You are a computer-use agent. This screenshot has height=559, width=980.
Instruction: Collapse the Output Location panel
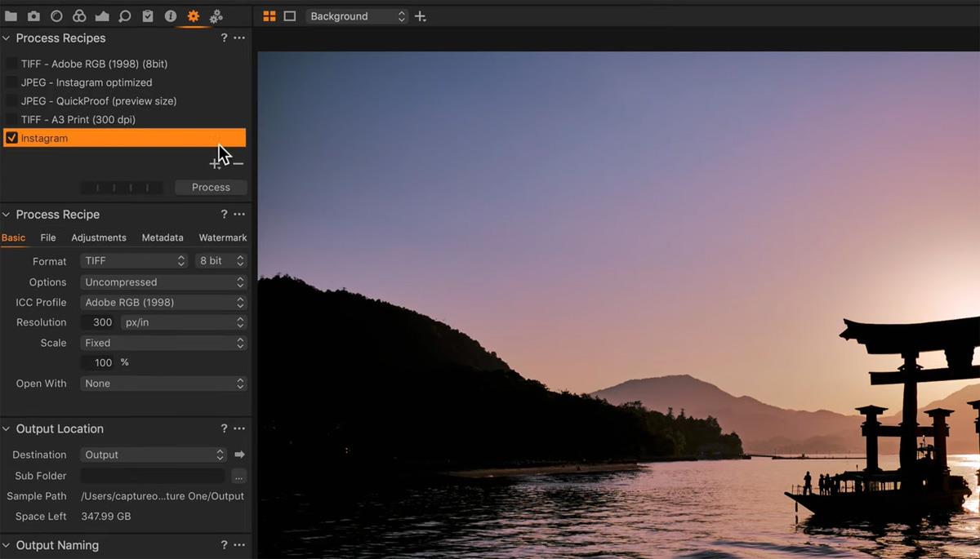click(x=7, y=429)
